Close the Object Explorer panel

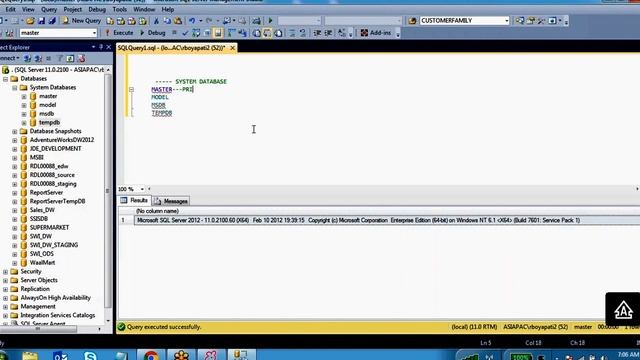pyautogui.click(x=109, y=47)
